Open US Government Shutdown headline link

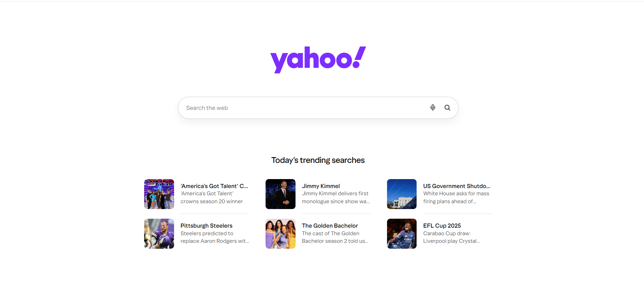[x=457, y=186]
